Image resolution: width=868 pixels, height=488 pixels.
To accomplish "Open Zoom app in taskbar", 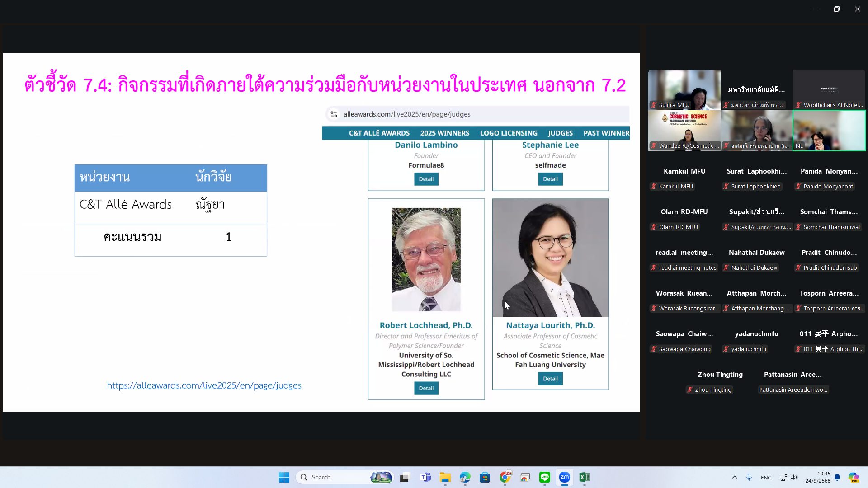I will (x=564, y=477).
